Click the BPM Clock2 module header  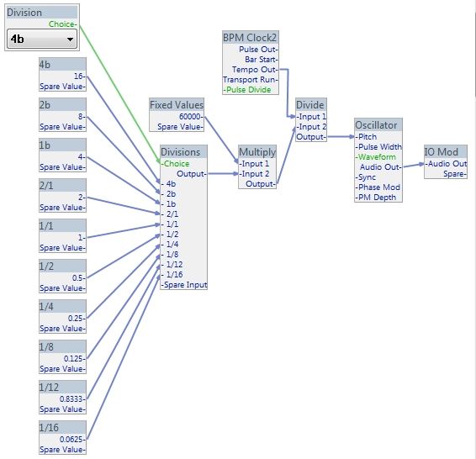click(251, 37)
